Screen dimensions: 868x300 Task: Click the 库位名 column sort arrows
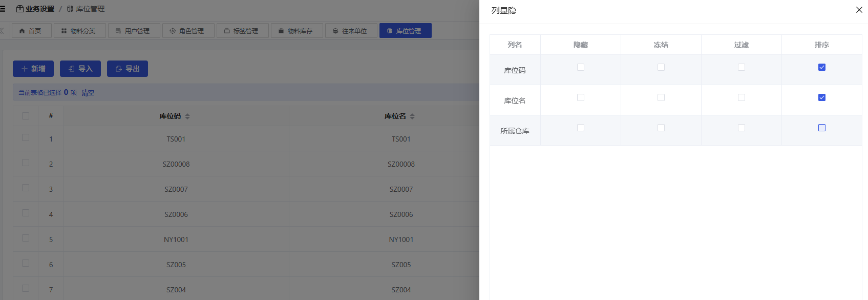tap(412, 116)
